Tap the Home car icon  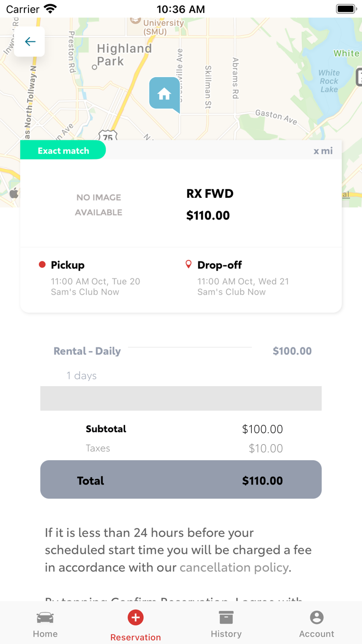coord(45,618)
